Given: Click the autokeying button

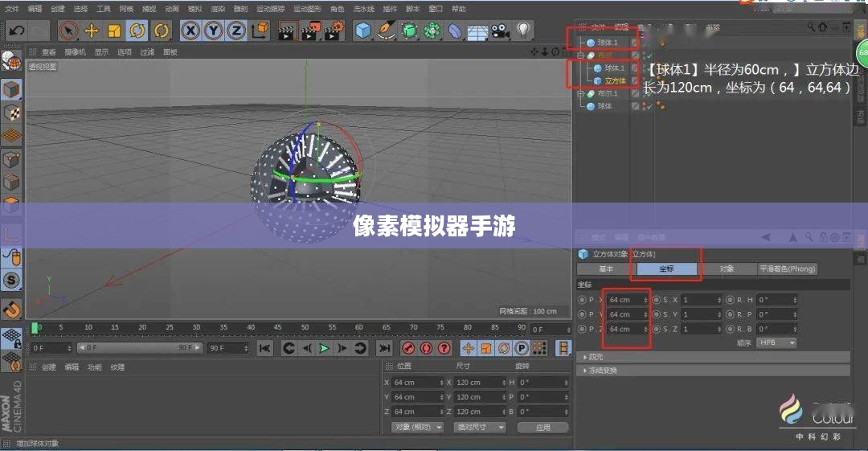Looking at the screenshot, I should click(426, 348).
